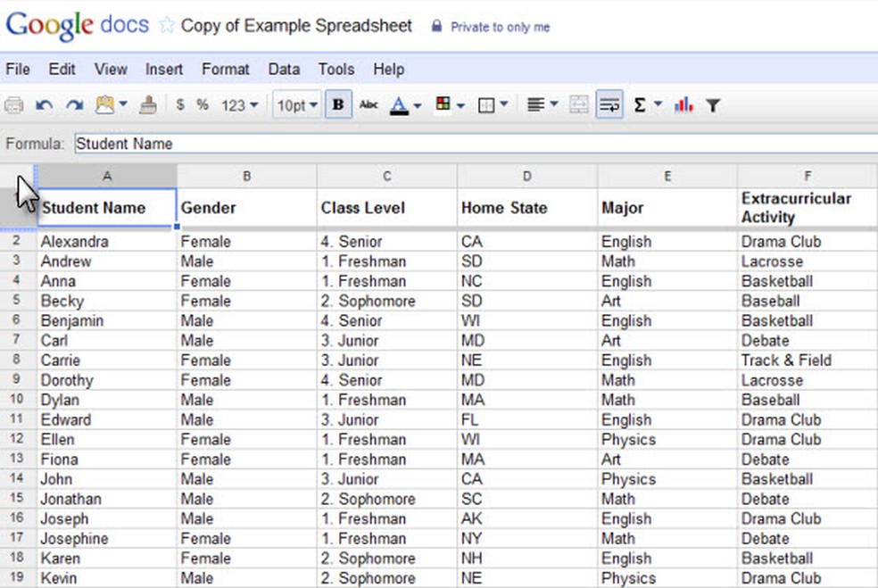Image resolution: width=878 pixels, height=588 pixels.
Task: Select column B header
Action: coord(247,177)
